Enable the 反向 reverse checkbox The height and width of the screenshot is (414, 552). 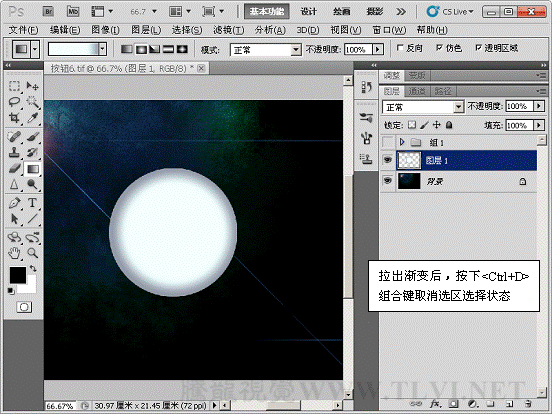(400, 48)
